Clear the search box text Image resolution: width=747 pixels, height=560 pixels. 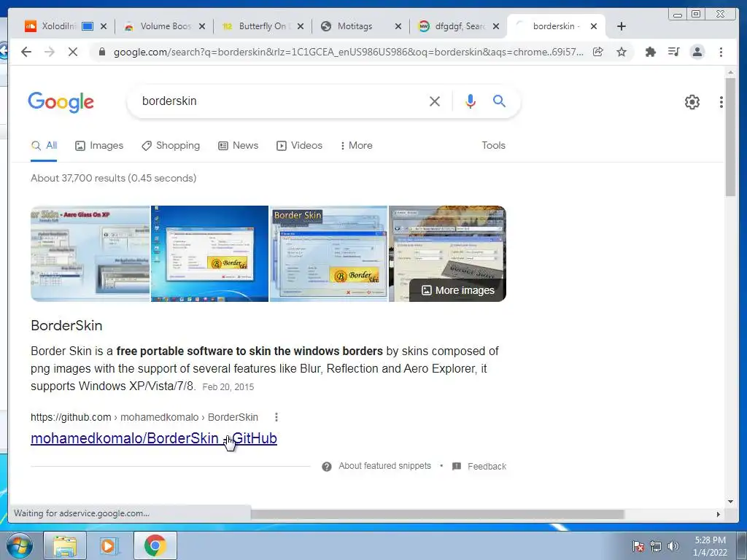click(x=435, y=101)
